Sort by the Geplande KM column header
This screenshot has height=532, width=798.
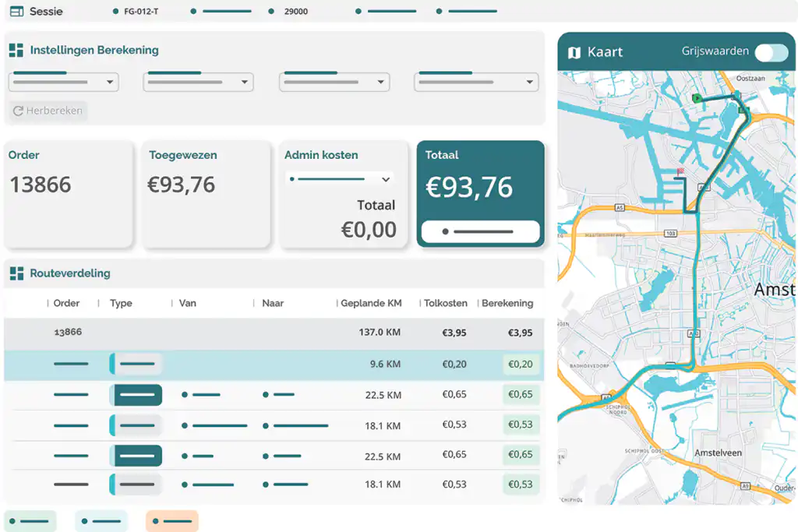(x=371, y=303)
